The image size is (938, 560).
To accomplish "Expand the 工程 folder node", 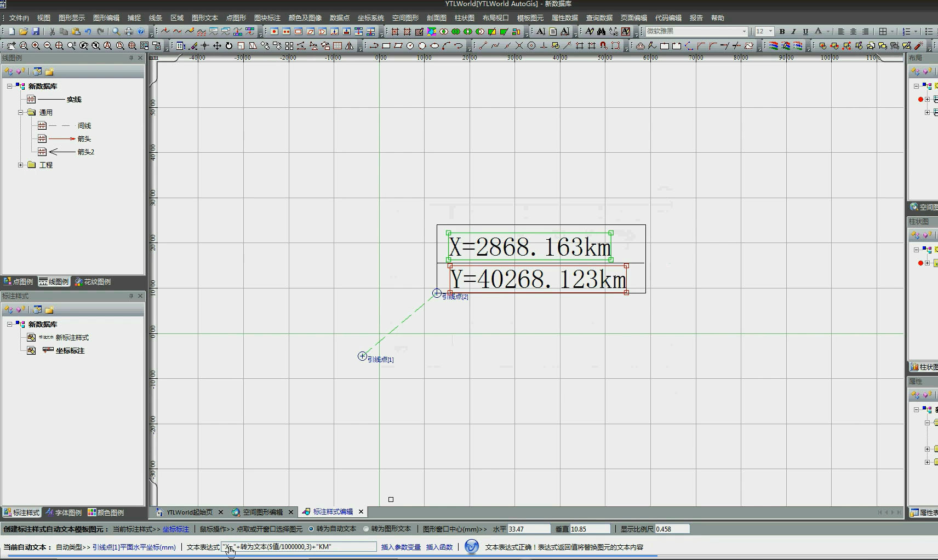I will click(20, 165).
